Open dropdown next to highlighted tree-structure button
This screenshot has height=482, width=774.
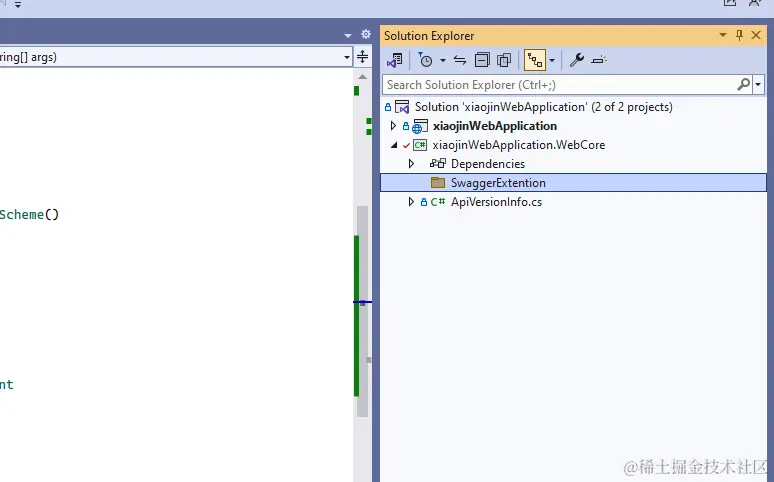552,60
